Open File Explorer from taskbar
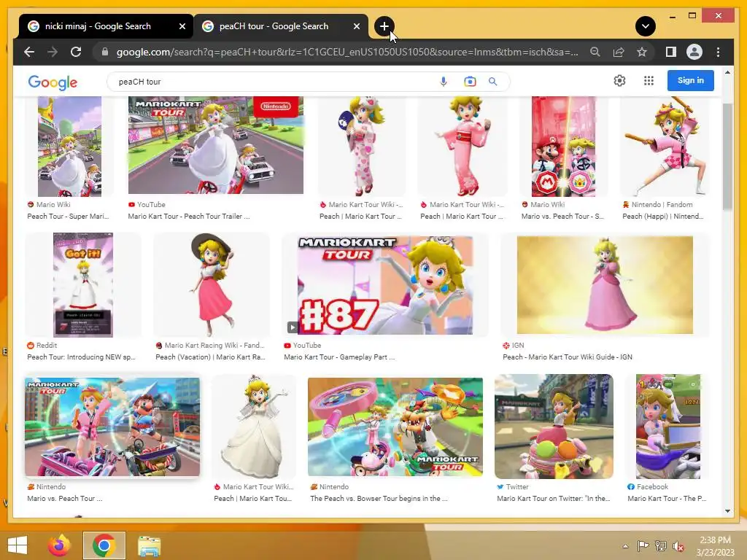This screenshot has height=560, width=747. pos(149,545)
